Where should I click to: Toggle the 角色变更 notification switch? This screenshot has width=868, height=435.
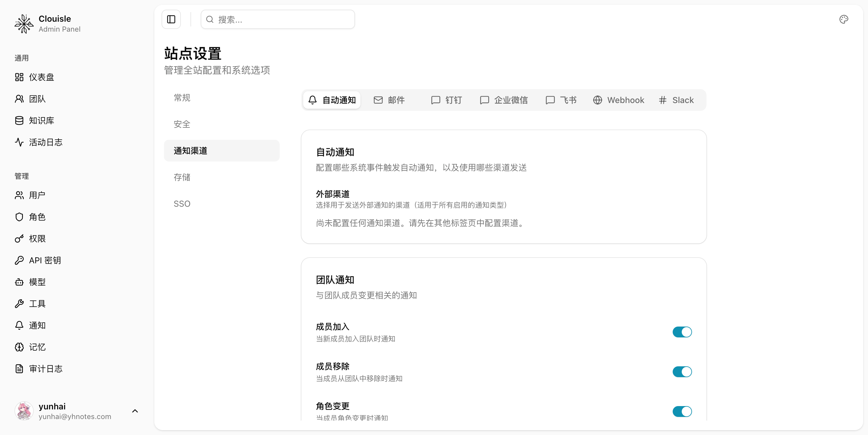click(x=682, y=412)
